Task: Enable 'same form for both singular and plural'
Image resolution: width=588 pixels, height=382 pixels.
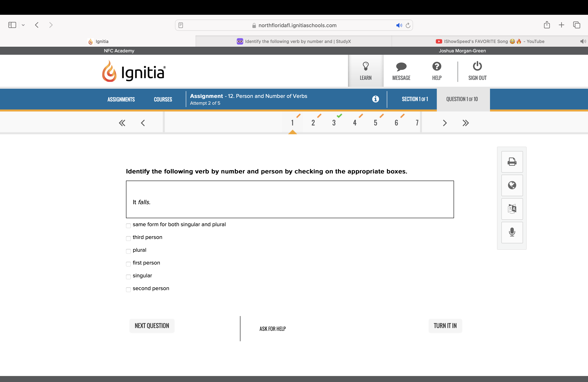Action: coord(128,226)
